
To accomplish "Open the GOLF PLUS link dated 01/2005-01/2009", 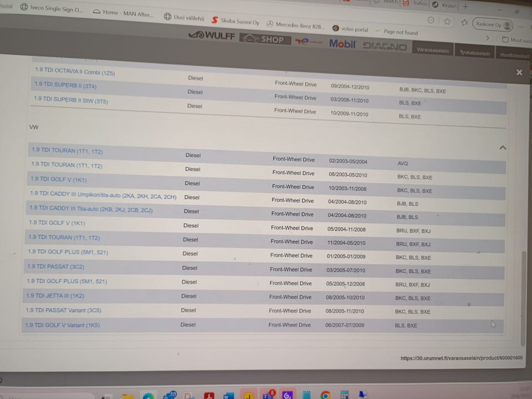I will click(x=68, y=252).
